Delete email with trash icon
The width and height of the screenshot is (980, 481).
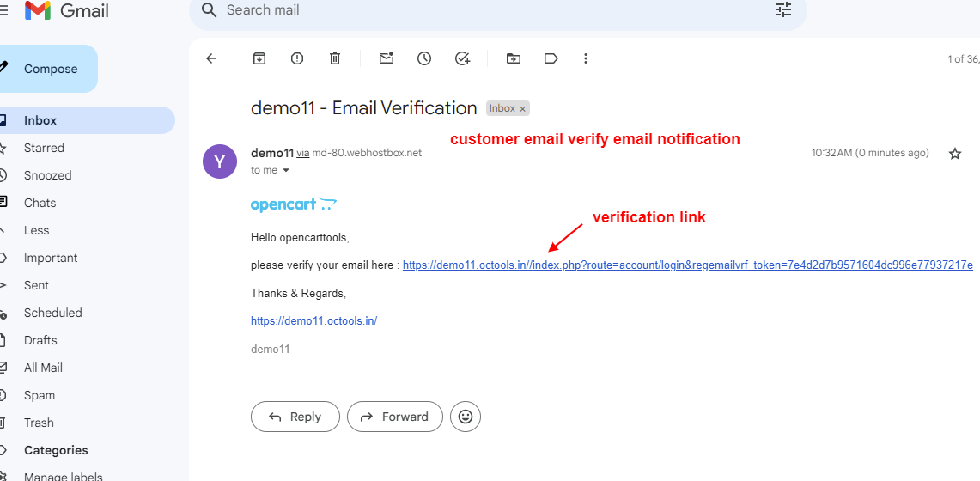point(335,58)
